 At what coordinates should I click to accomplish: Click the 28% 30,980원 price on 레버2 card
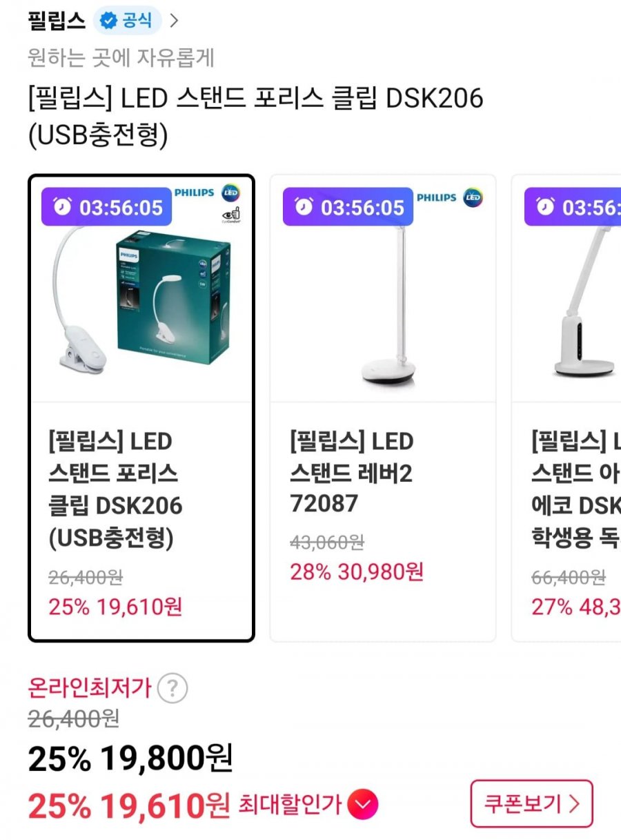coord(357,572)
